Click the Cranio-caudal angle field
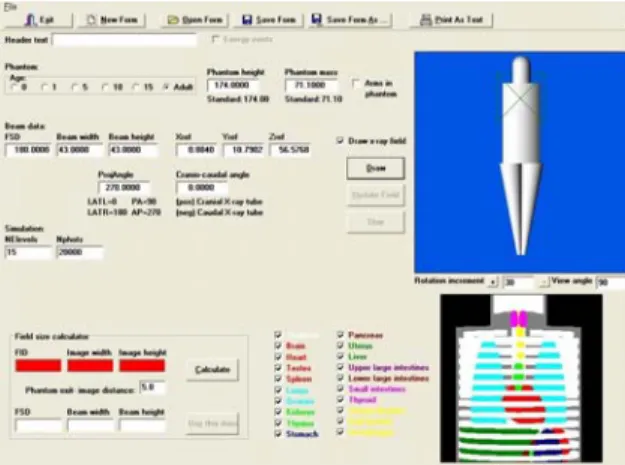Image resolution: width=625 pixels, height=465 pixels. (202, 187)
